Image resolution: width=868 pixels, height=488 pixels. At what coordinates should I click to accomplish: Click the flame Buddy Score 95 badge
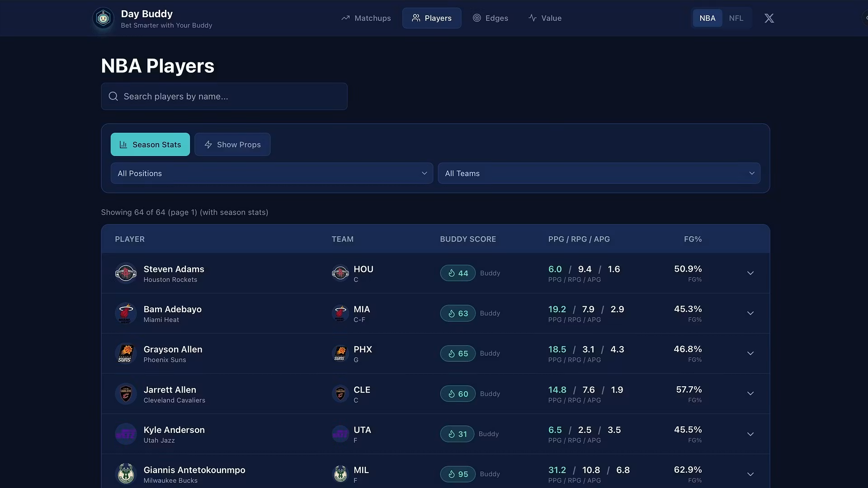458,474
